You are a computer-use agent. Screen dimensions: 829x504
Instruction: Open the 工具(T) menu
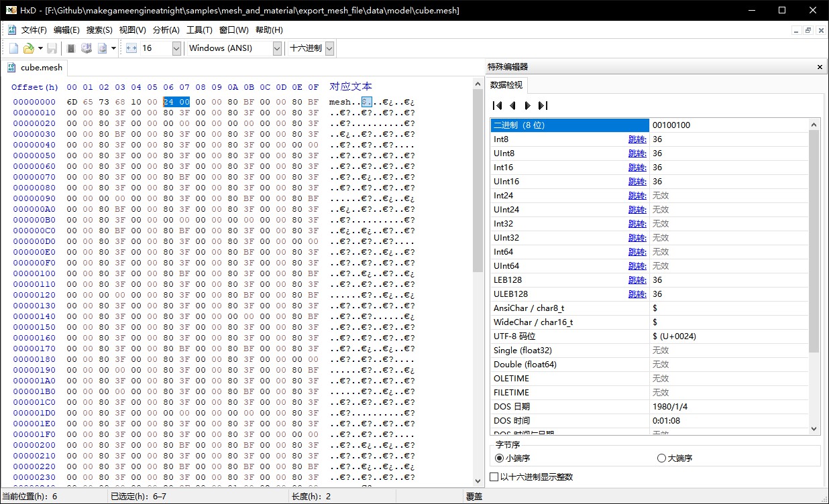199,30
